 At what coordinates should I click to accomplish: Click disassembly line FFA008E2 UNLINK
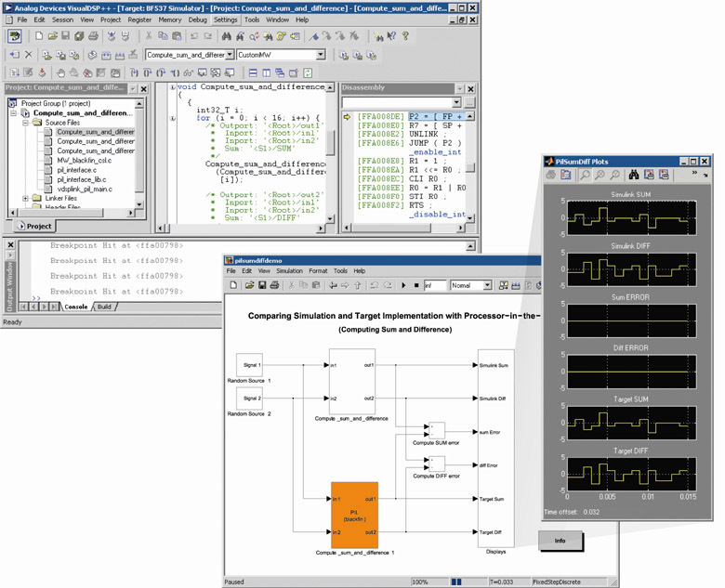[x=402, y=134]
